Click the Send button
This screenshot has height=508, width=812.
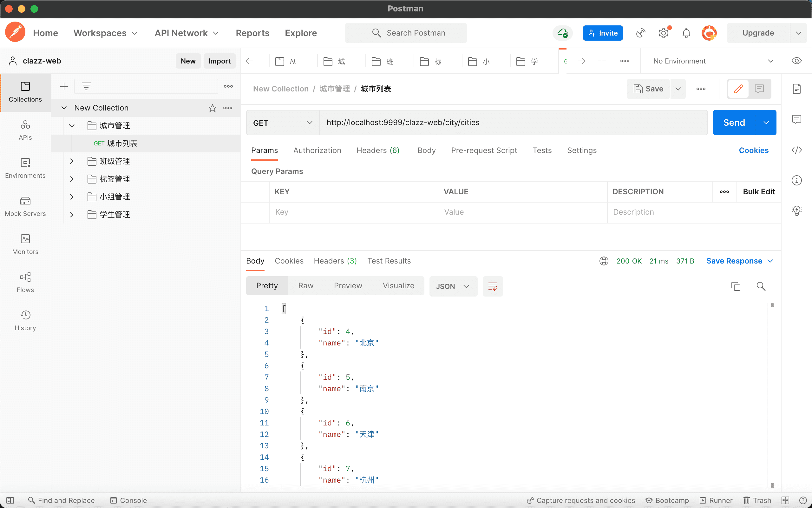coord(734,123)
